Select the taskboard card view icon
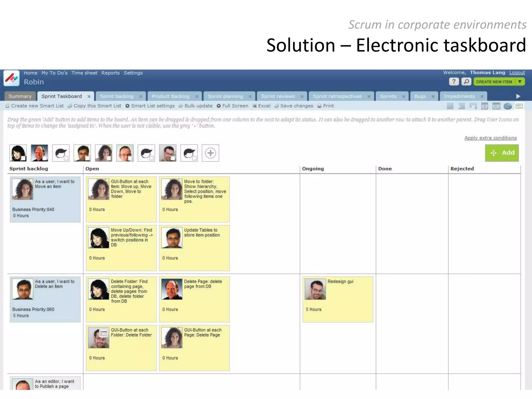The image size is (532, 399). [519, 106]
